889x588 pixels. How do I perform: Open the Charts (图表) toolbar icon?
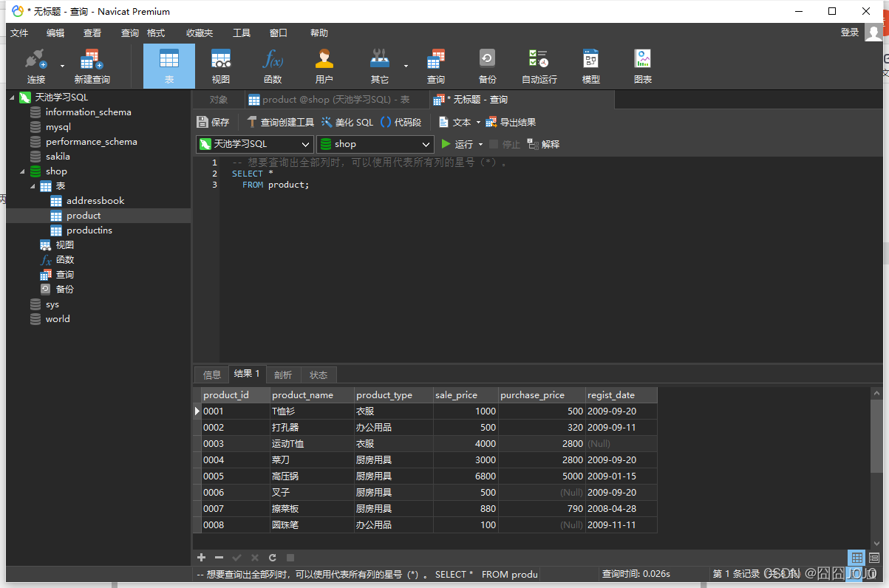click(643, 66)
